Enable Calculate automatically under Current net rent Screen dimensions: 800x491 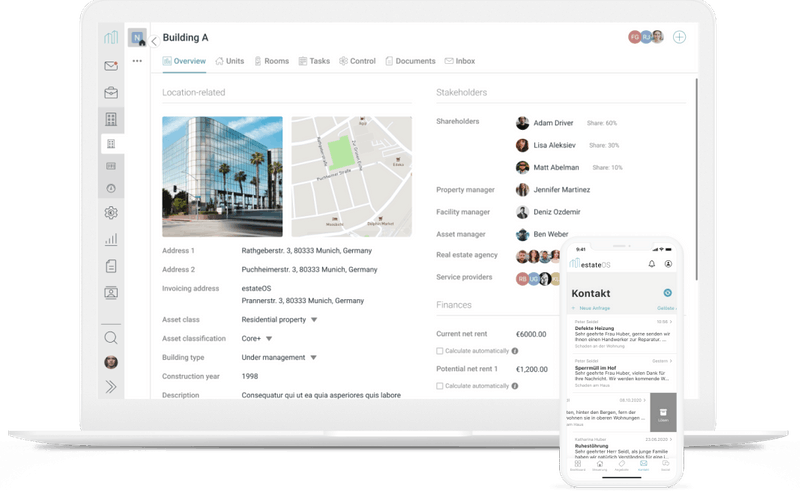coord(440,351)
